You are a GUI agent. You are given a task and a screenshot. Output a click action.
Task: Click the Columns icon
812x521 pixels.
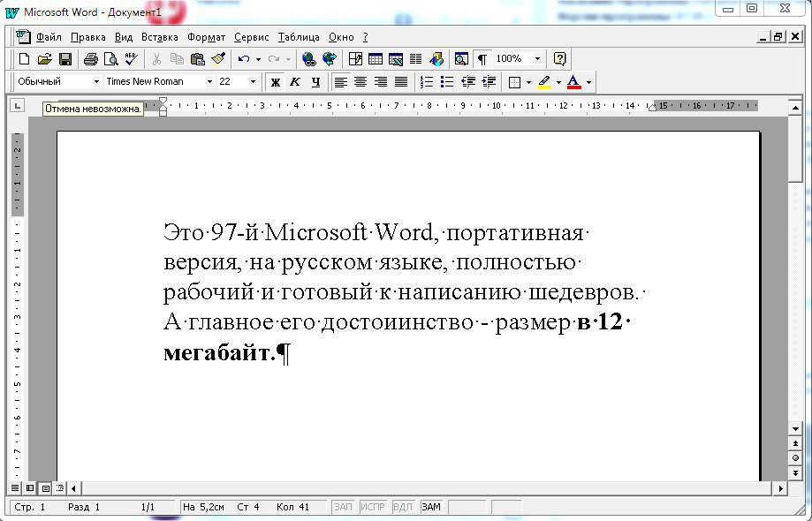click(416, 59)
